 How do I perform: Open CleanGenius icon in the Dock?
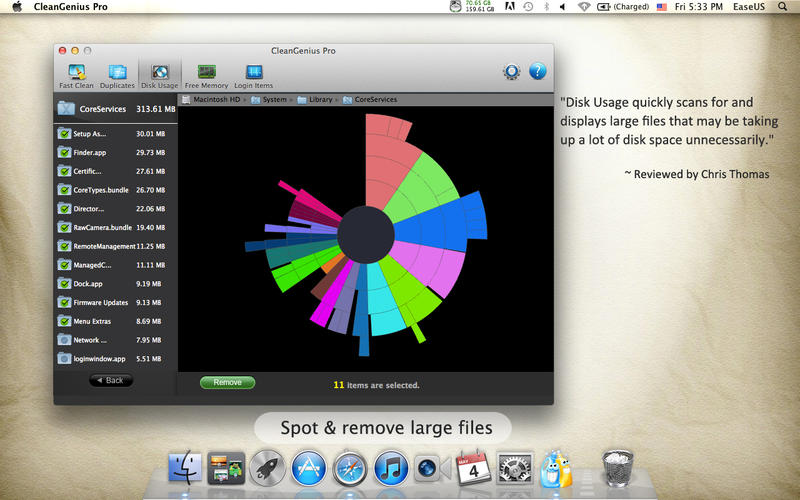click(x=556, y=468)
